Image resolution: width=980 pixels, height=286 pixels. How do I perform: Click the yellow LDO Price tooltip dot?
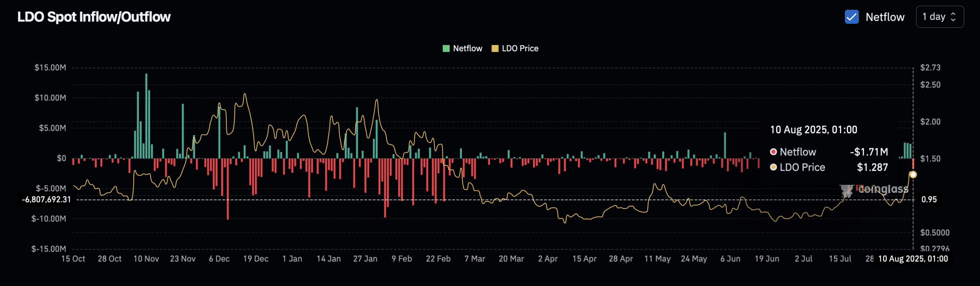(x=773, y=167)
